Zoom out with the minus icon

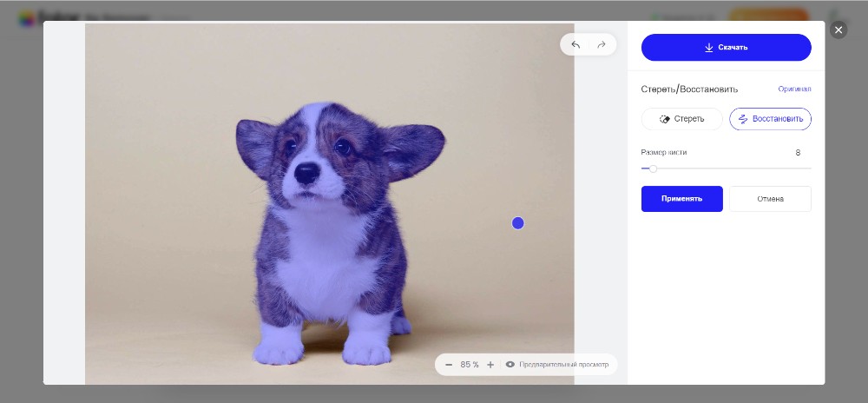pyautogui.click(x=449, y=365)
